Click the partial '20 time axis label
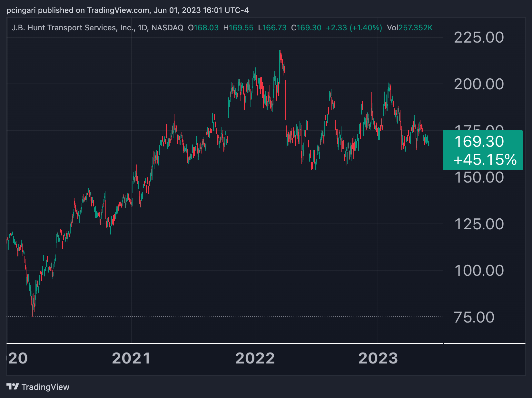 (x=17, y=359)
